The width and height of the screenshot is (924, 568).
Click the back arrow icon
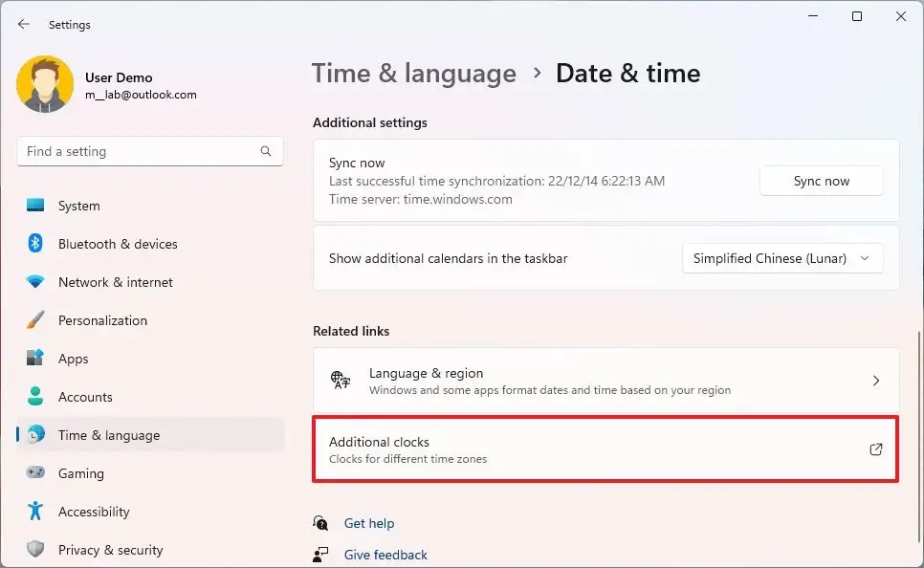coord(24,24)
